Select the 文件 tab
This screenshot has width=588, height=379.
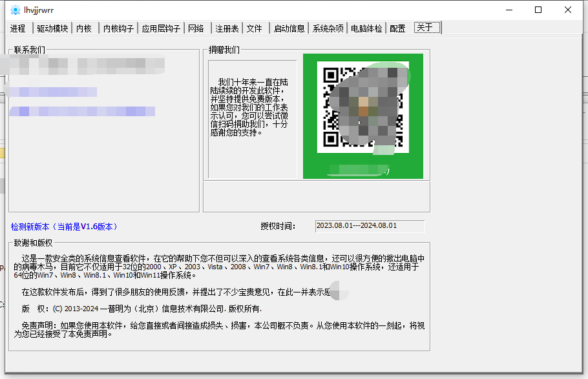(254, 28)
